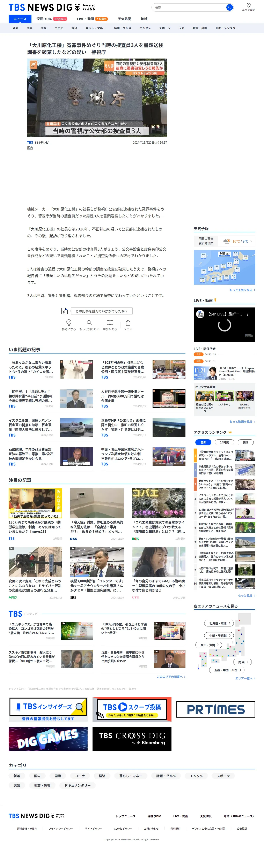Screen dimensions: 264x868
Task: Click the もっと知りたい magnifier reaction icon
Action: pos(89,322)
